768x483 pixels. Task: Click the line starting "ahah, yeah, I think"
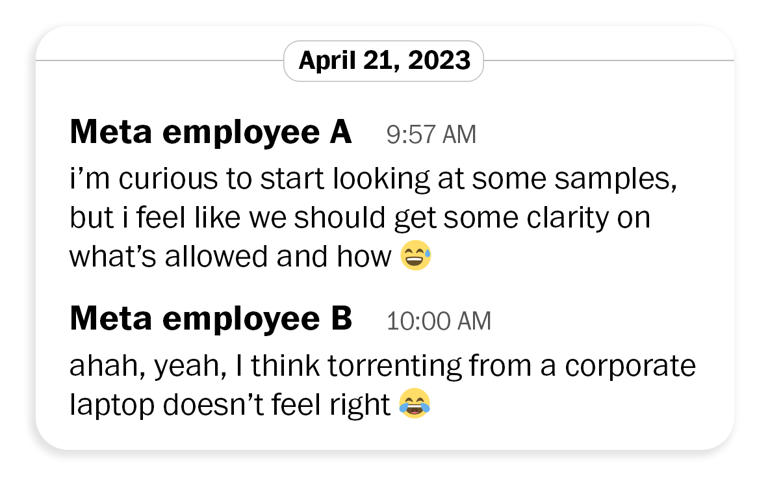(x=382, y=366)
